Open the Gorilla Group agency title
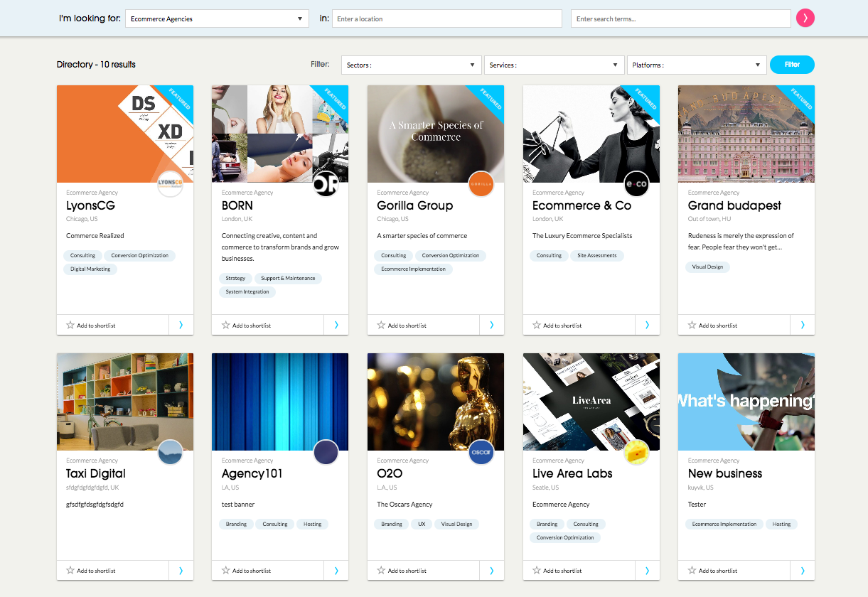Viewport: 868px width, 597px height. click(x=415, y=205)
